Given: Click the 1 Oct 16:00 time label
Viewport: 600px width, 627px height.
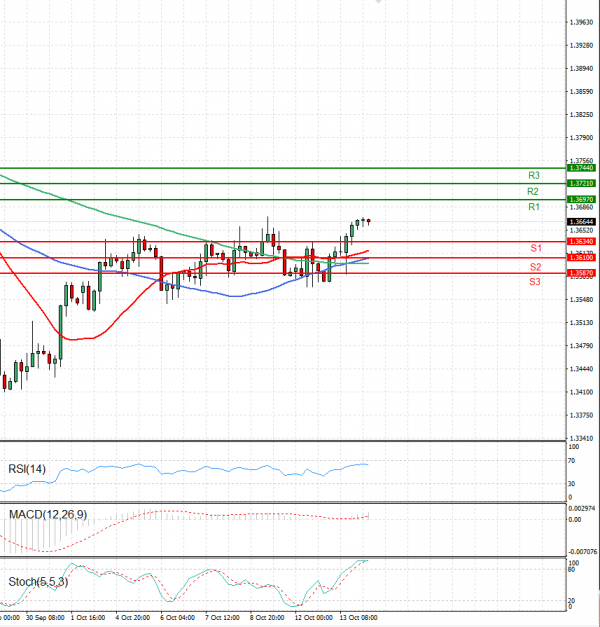Looking at the screenshot, I should [x=88, y=617].
